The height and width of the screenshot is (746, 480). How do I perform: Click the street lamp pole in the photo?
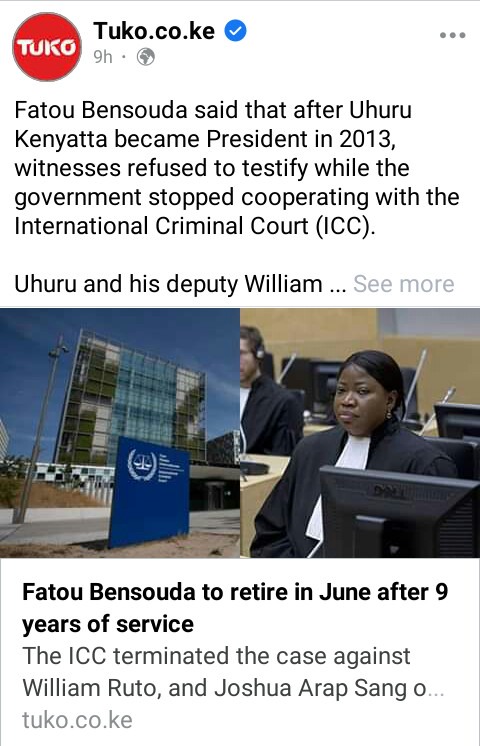pos(39,428)
